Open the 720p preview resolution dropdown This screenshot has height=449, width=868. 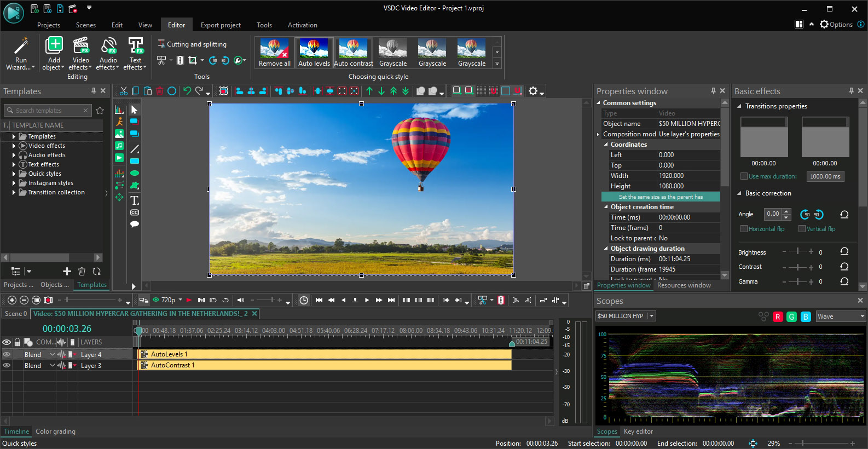[180, 300]
